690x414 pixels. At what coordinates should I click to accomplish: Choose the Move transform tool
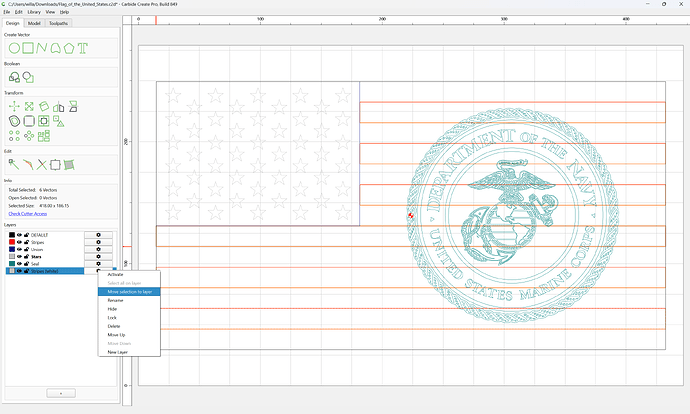14,106
